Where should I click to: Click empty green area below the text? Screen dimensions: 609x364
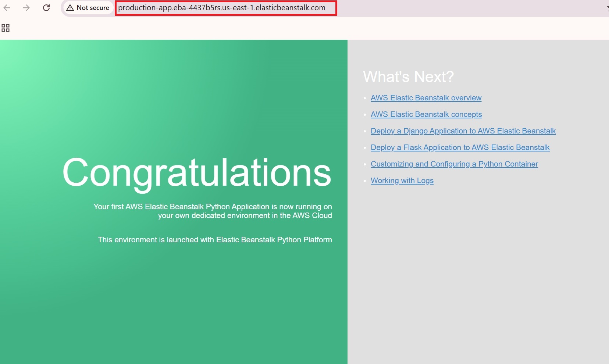click(173, 305)
